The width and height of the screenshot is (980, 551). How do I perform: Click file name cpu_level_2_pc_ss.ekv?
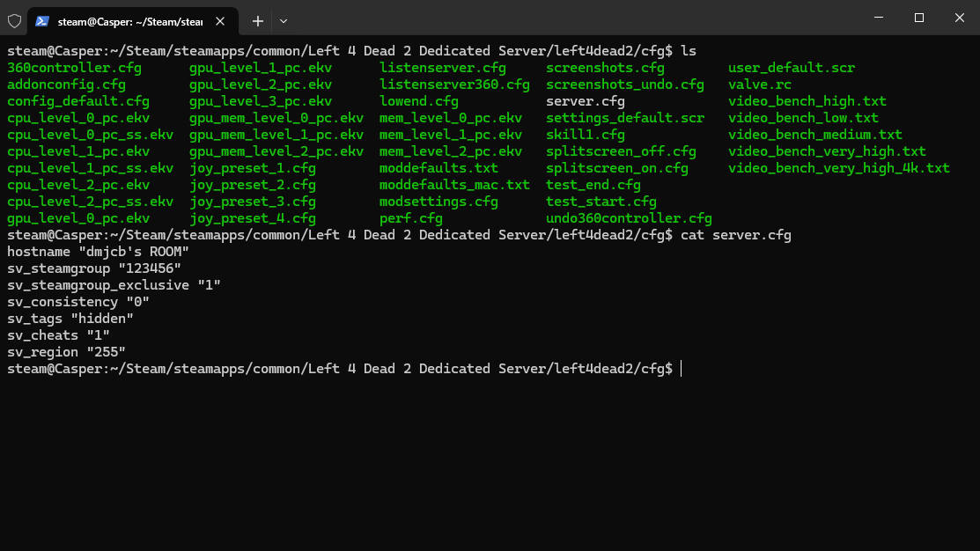[90, 202]
